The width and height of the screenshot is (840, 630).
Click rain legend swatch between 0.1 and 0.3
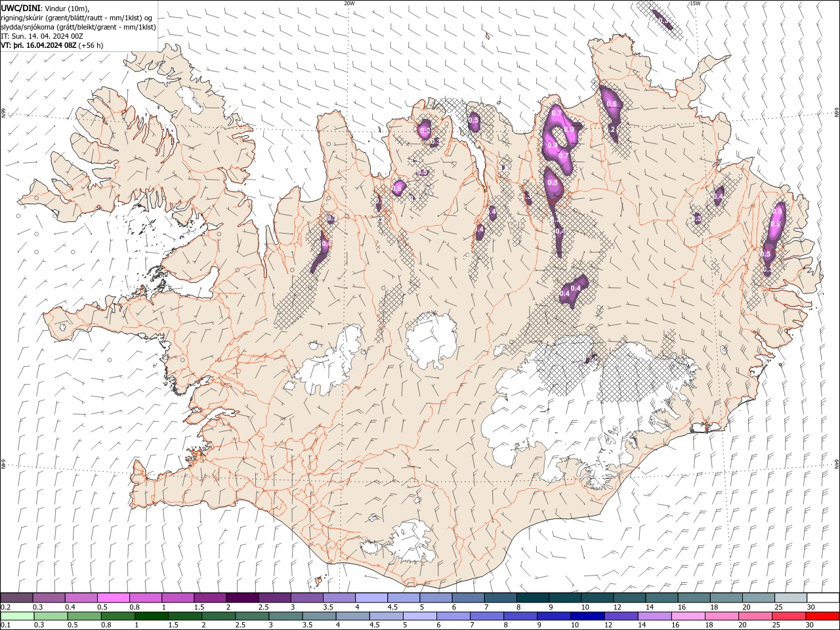coord(17,616)
